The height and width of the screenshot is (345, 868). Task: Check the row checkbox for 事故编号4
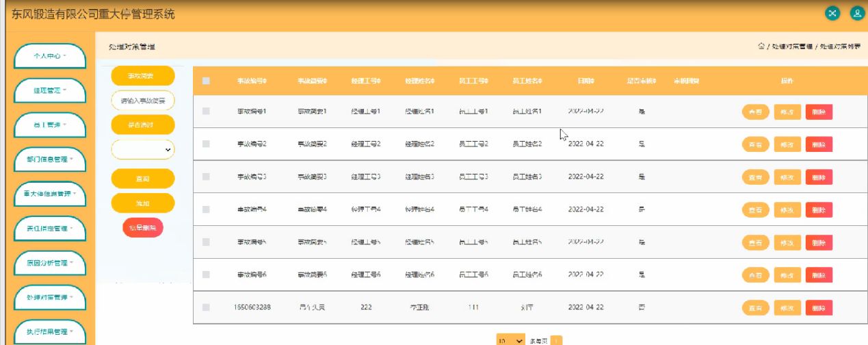tap(206, 209)
